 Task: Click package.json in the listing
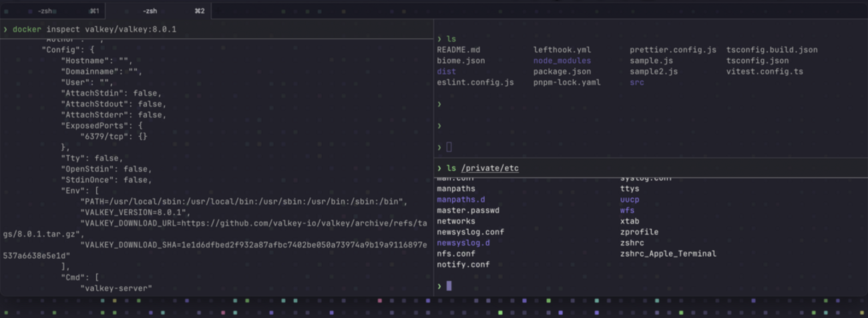click(562, 71)
